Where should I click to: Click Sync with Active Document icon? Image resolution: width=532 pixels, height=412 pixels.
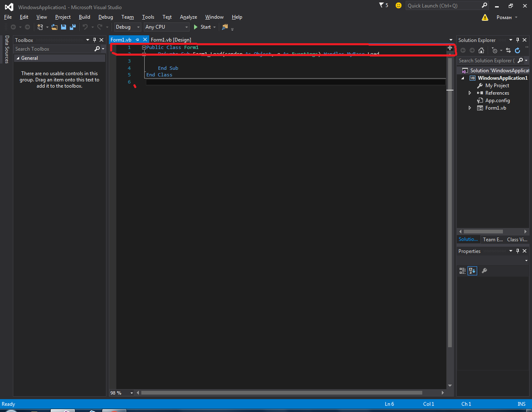[x=508, y=50]
